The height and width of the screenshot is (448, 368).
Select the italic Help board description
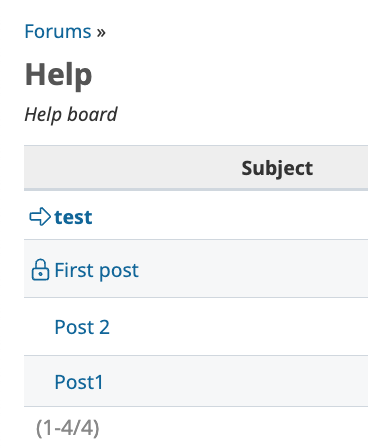pyautogui.click(x=71, y=115)
